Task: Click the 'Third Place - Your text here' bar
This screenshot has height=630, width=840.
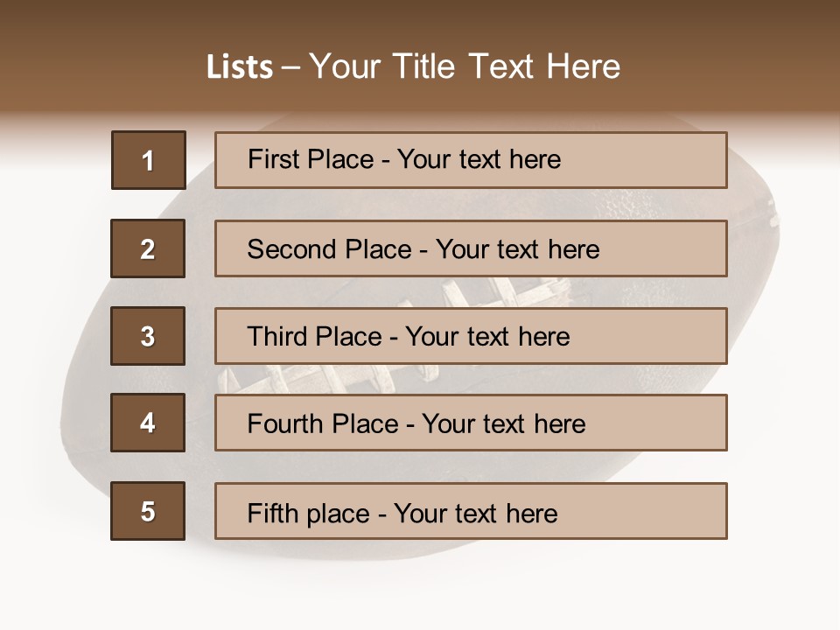Action: click(471, 336)
